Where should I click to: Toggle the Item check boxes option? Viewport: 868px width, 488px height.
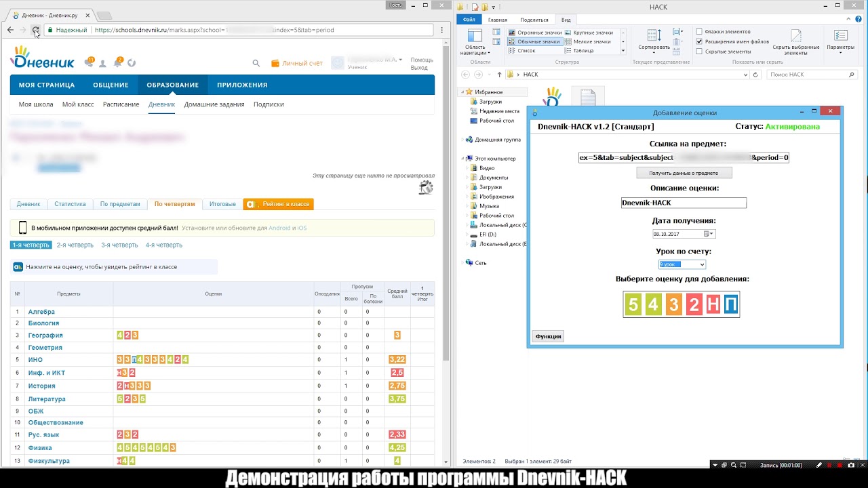click(x=699, y=32)
